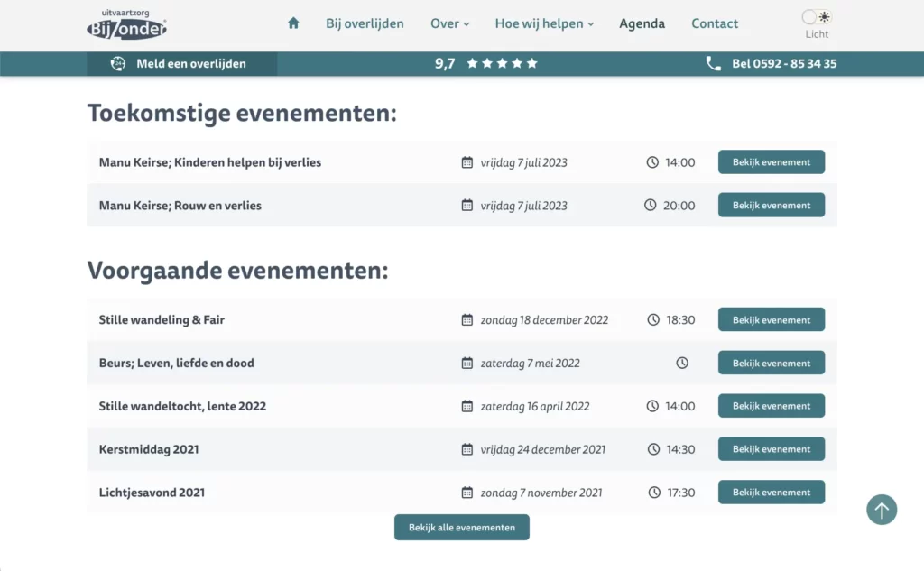
Task: Click the scroll-to-top arrow button
Action: click(882, 510)
